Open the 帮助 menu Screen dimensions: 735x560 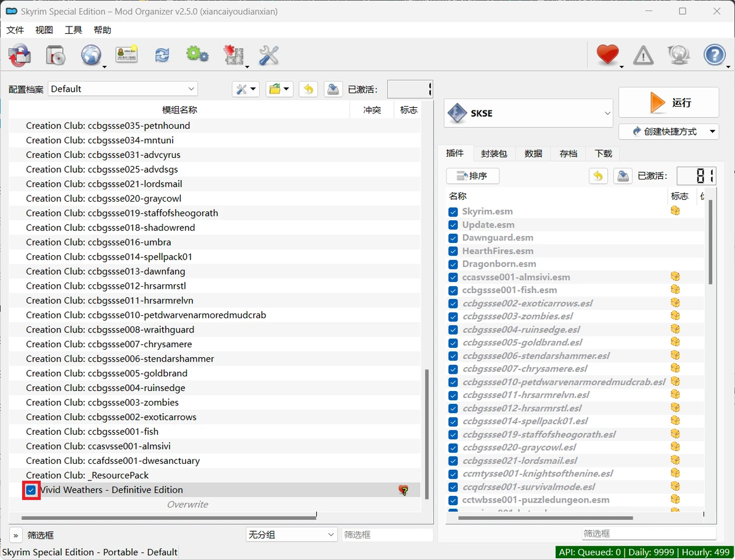pyautogui.click(x=102, y=30)
